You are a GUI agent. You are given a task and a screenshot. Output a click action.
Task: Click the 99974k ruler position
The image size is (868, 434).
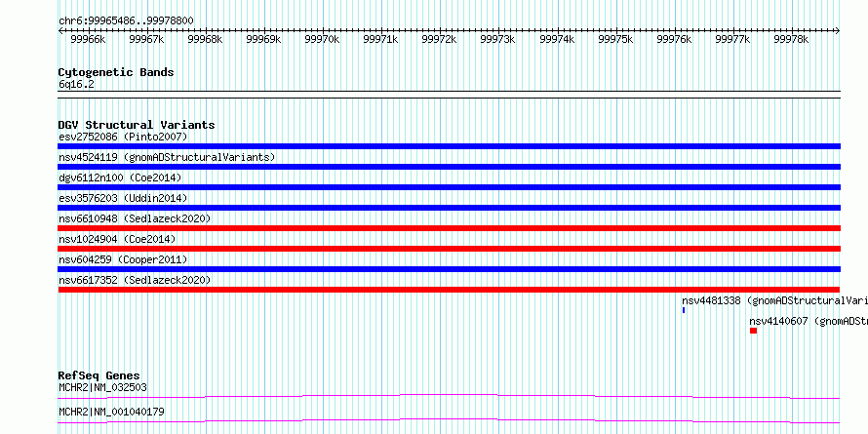pos(557,39)
